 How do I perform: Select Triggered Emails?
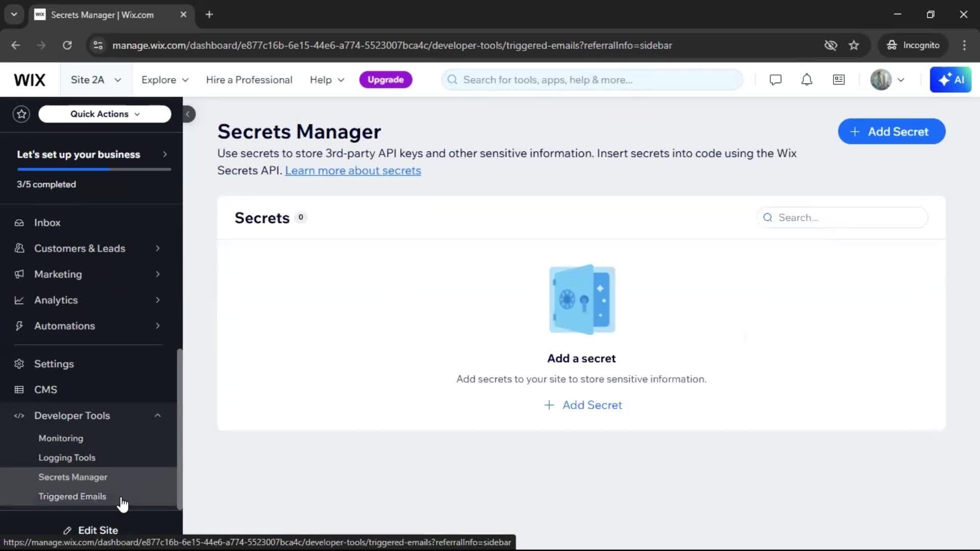tap(72, 496)
